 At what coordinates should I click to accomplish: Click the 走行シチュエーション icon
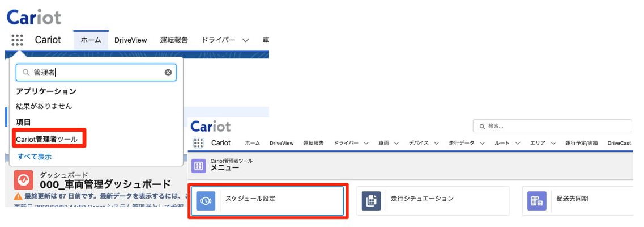(372, 201)
